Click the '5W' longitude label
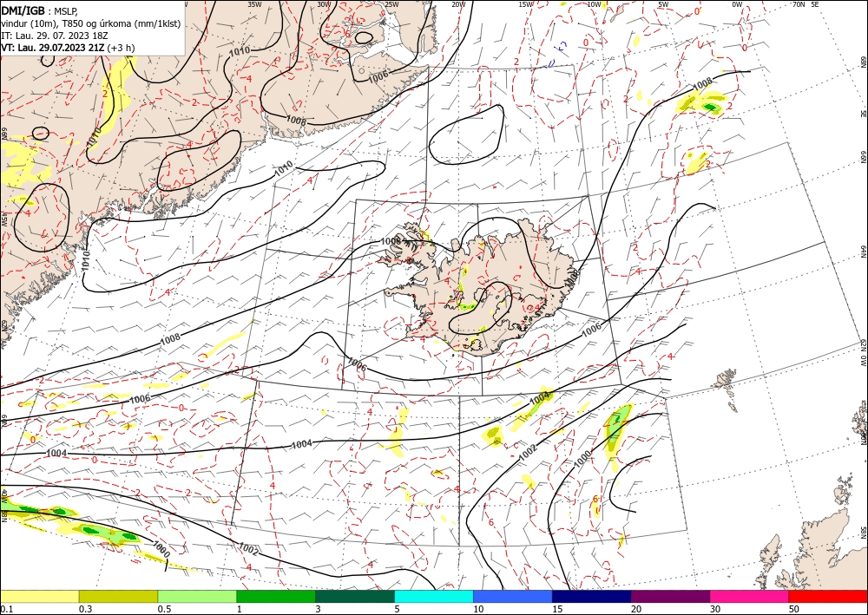 tap(663, 3)
